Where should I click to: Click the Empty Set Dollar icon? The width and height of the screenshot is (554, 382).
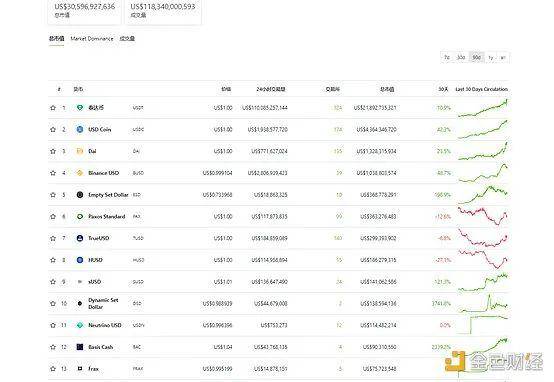pos(80,195)
